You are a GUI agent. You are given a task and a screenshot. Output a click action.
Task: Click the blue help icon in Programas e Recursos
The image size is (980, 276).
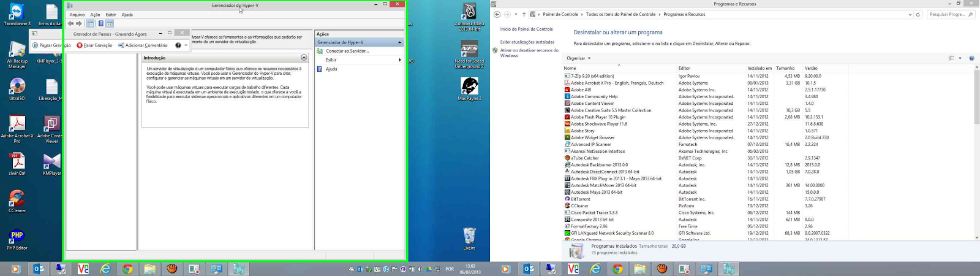971,58
